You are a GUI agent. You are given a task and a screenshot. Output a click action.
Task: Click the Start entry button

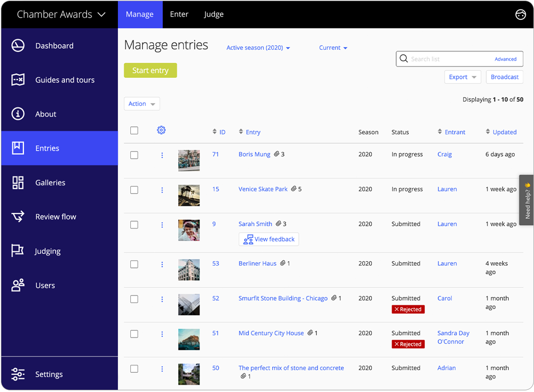(x=150, y=70)
